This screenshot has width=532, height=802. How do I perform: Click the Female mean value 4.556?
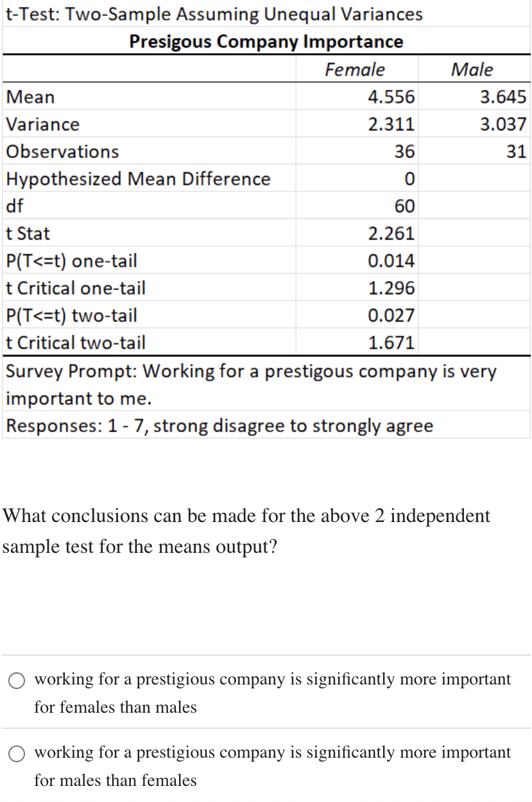(391, 97)
